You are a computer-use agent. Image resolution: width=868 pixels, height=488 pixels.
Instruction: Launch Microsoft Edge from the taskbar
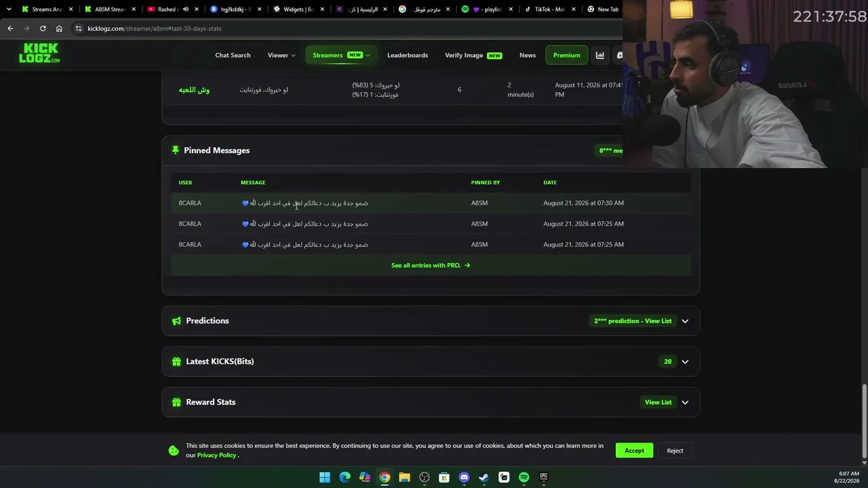344,477
